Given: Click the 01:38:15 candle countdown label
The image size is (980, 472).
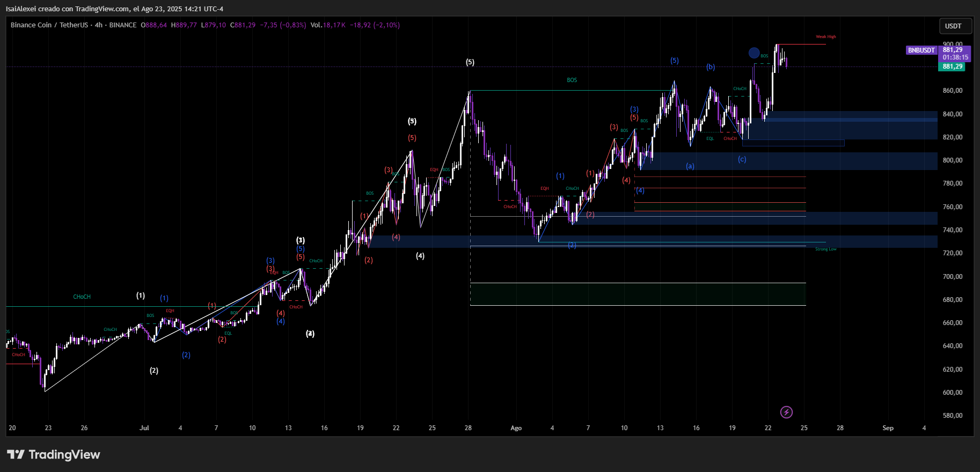Looking at the screenshot, I should 955,57.
